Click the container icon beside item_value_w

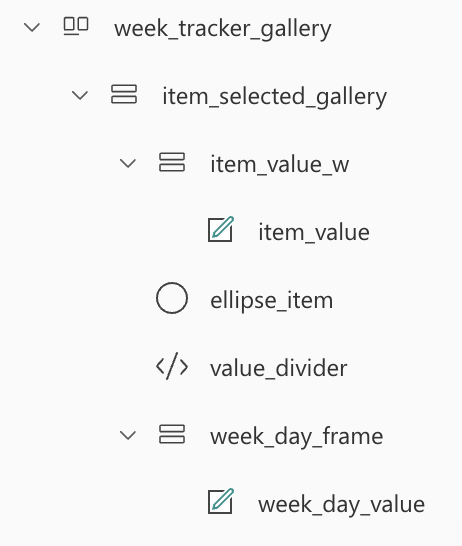click(x=172, y=162)
